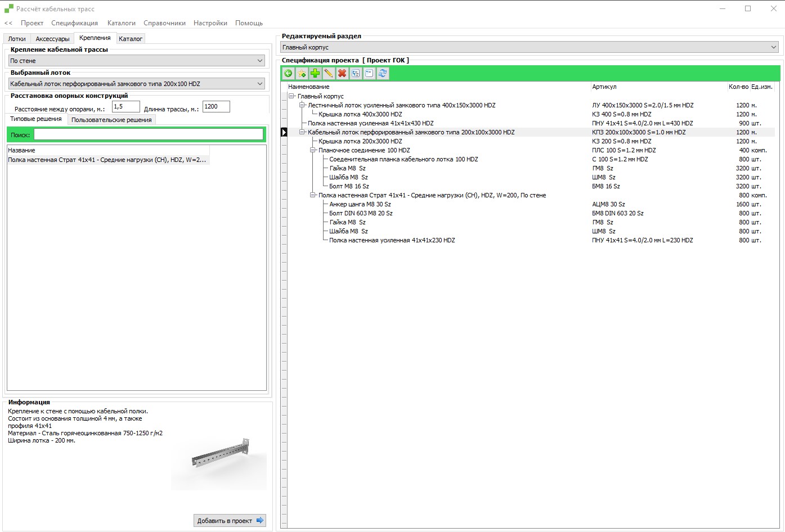Click the red cross delete icon
Viewport: 785px width, 532px height.
point(342,73)
